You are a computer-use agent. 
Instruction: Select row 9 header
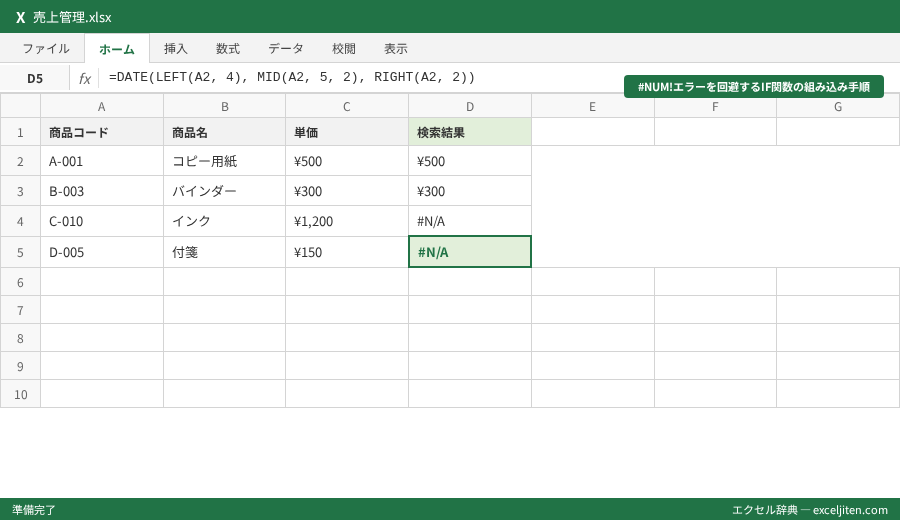[20, 366]
